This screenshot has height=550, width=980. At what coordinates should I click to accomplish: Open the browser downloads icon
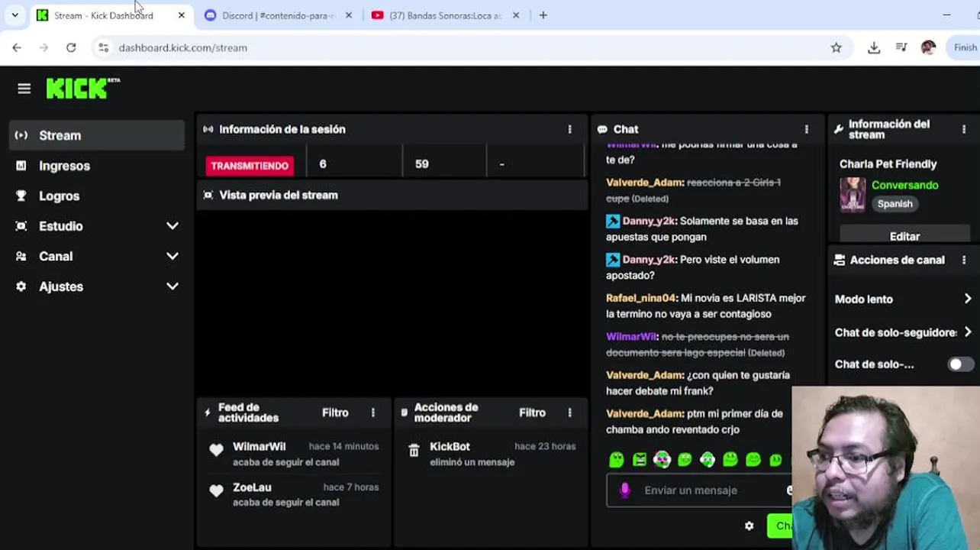click(874, 47)
